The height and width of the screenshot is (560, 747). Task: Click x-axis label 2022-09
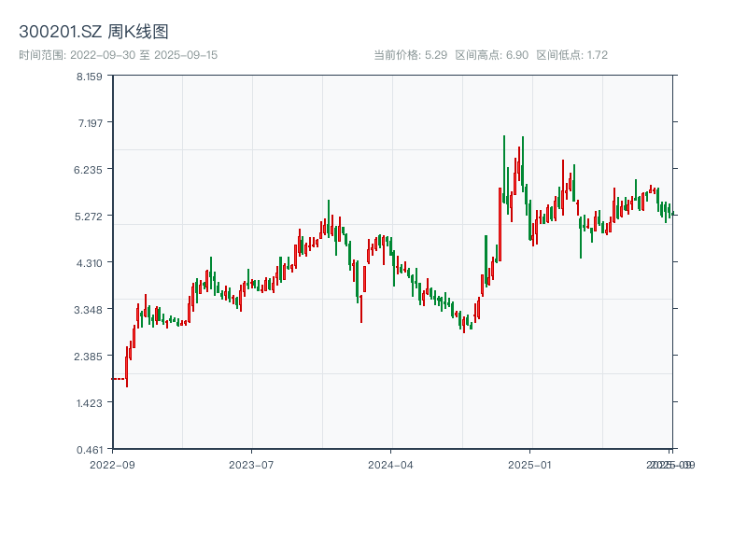pos(112,465)
